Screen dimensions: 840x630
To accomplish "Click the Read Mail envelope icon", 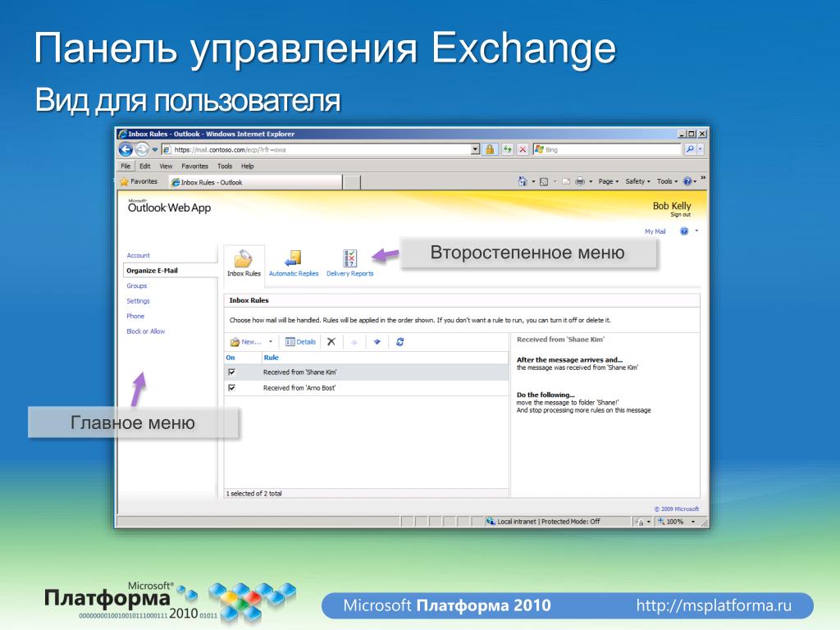I will coord(566,181).
